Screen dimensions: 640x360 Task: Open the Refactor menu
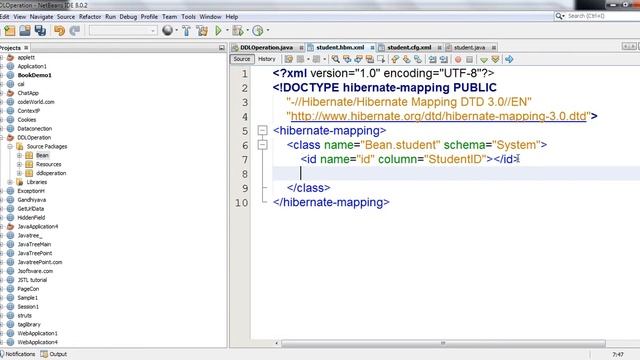[90, 17]
